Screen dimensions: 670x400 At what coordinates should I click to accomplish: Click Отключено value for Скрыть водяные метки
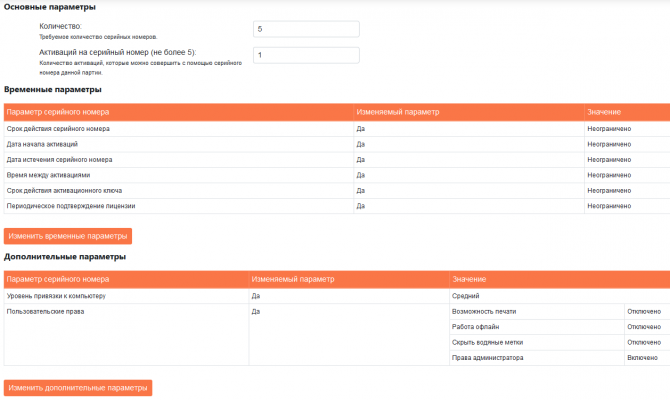tap(644, 342)
